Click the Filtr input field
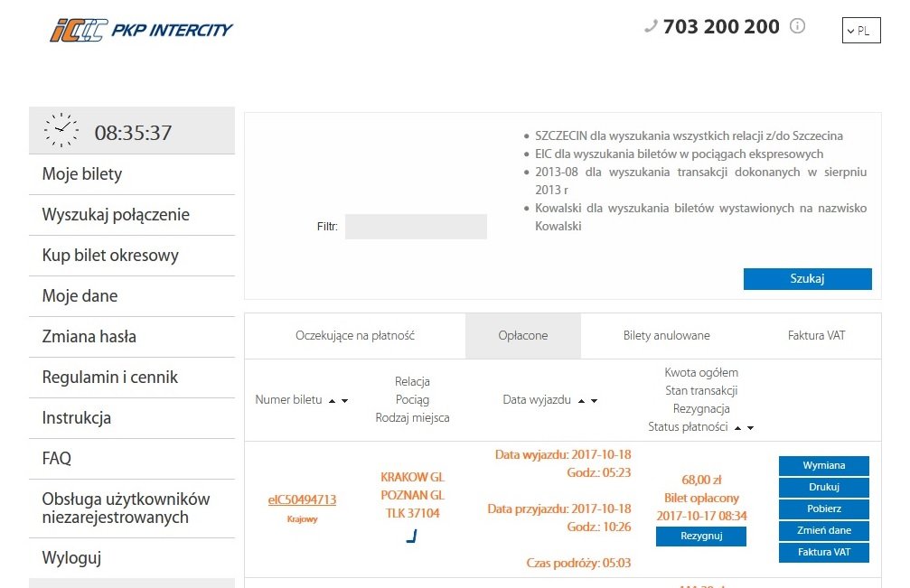910x588 pixels. 416,227
